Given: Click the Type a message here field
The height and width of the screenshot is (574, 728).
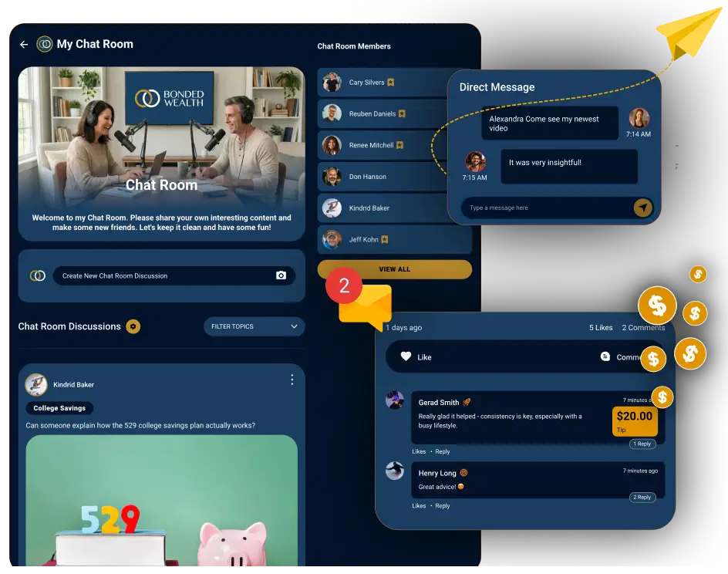Looking at the screenshot, I should pos(547,208).
